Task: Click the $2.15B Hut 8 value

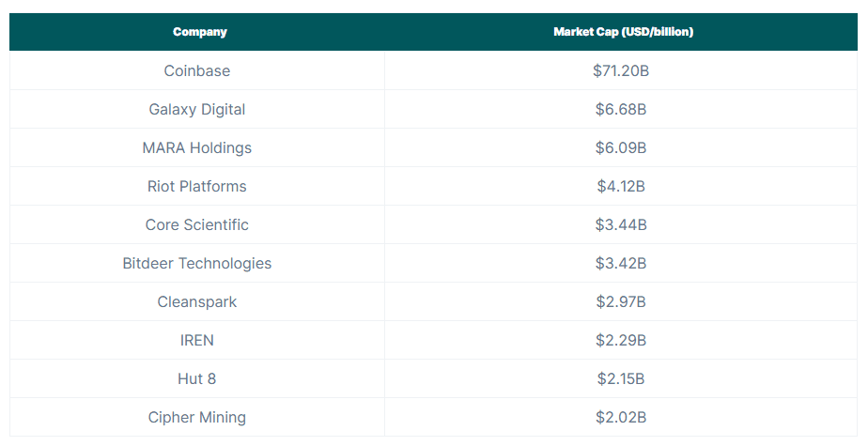Action: 621,379
